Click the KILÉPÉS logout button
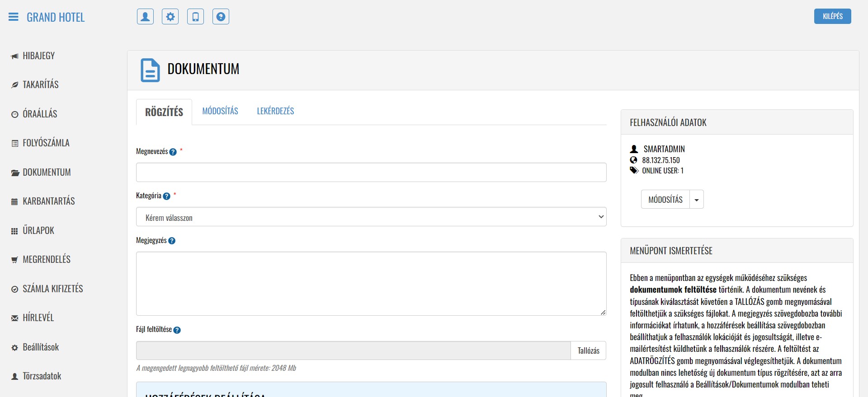The width and height of the screenshot is (868, 397). (832, 16)
